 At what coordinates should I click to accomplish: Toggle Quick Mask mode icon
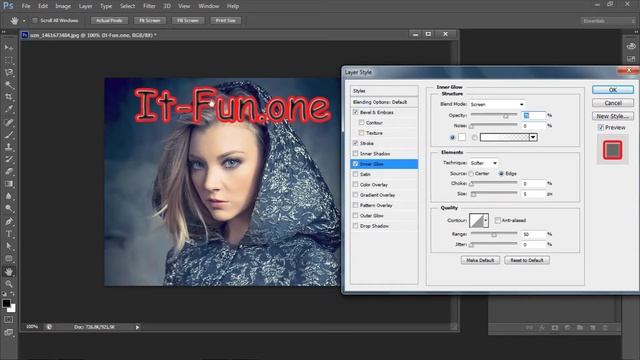tap(9, 320)
